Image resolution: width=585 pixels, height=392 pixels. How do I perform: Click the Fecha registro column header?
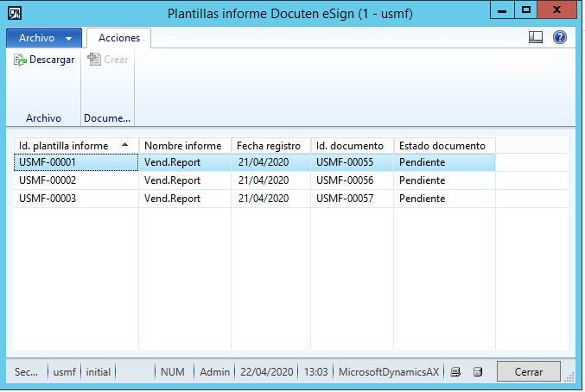tap(270, 146)
